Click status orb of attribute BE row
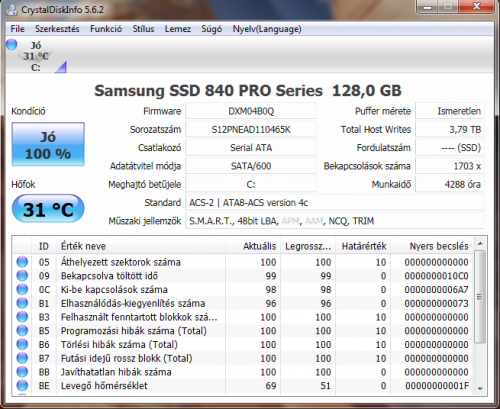The width and height of the screenshot is (500, 409). coord(22,386)
